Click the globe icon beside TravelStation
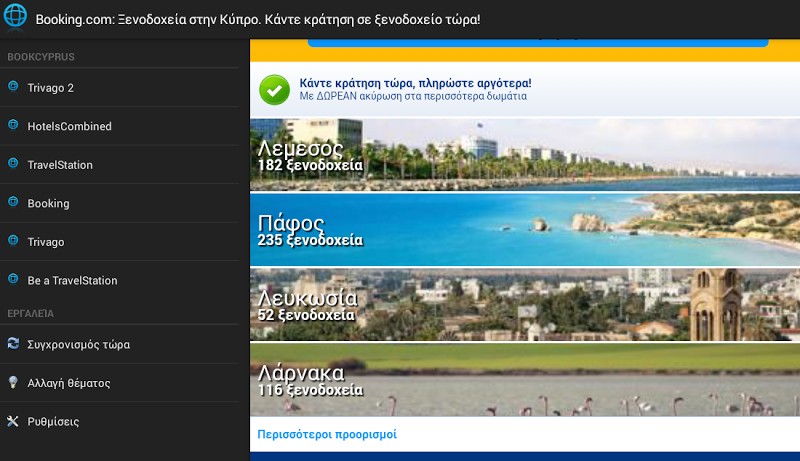The image size is (800, 461). point(13,163)
